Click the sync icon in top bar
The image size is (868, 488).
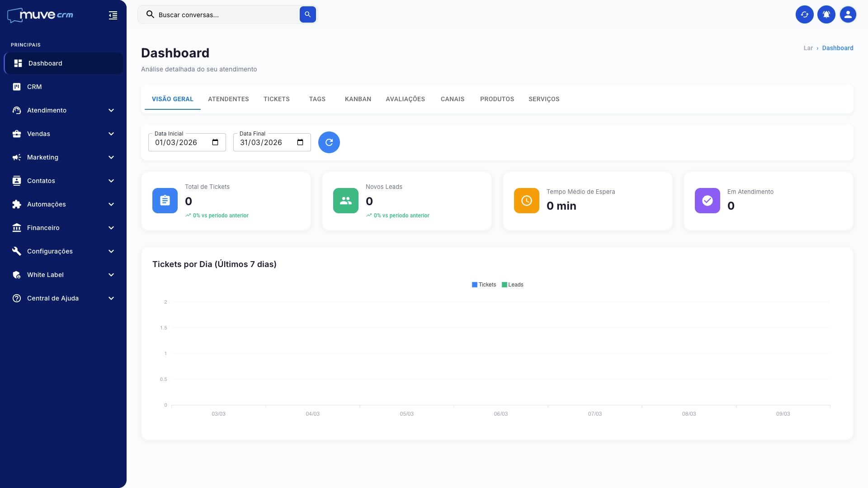(804, 14)
